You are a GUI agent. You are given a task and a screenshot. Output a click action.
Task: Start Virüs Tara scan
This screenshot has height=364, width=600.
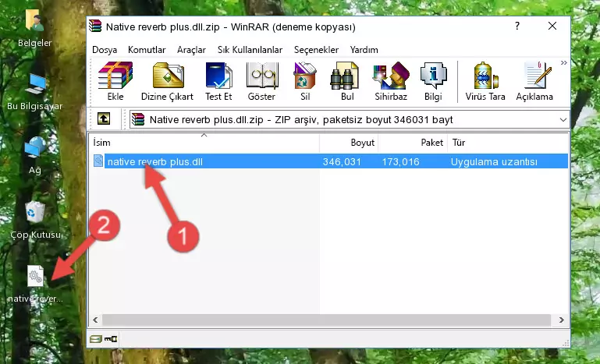485,81
